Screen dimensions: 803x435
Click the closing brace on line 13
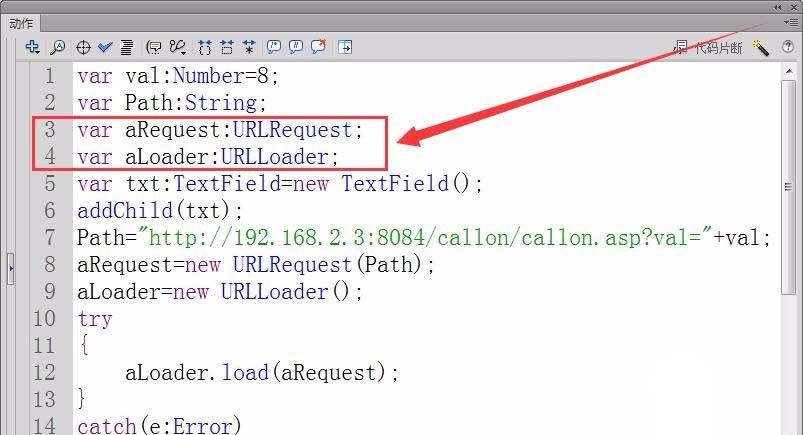[82, 399]
